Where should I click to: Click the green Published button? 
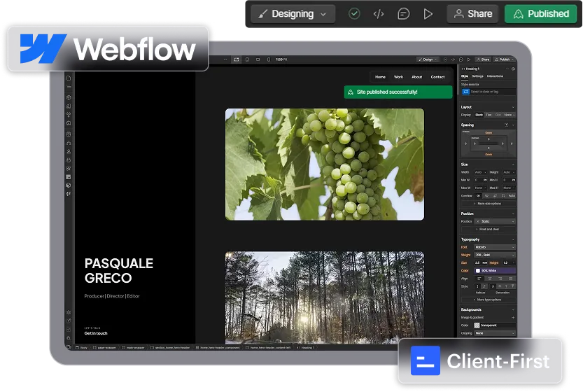click(541, 14)
